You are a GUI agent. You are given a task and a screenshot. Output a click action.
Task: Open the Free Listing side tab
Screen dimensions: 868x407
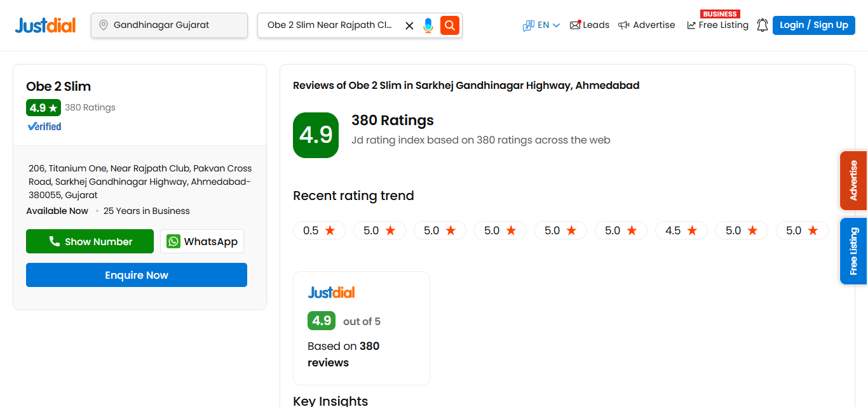(853, 251)
